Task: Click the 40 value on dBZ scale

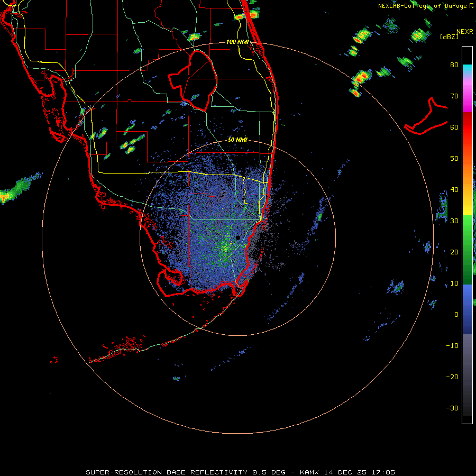Action: 454,190
